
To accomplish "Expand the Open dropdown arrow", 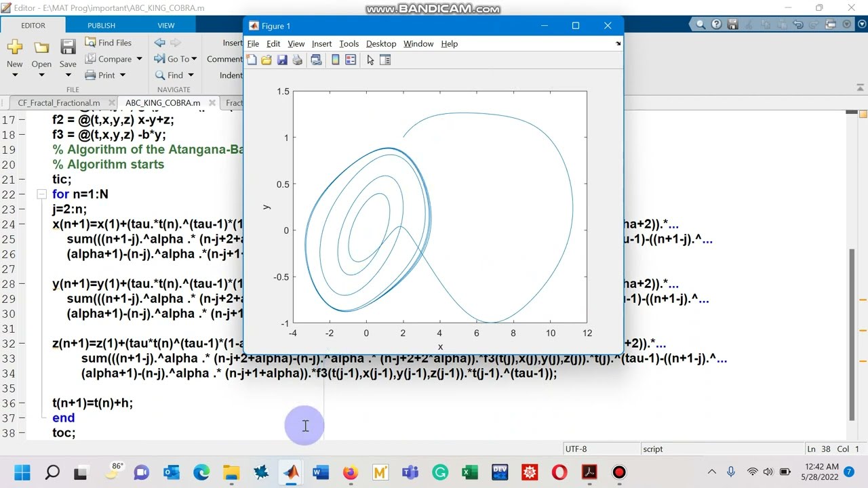I will click(41, 75).
